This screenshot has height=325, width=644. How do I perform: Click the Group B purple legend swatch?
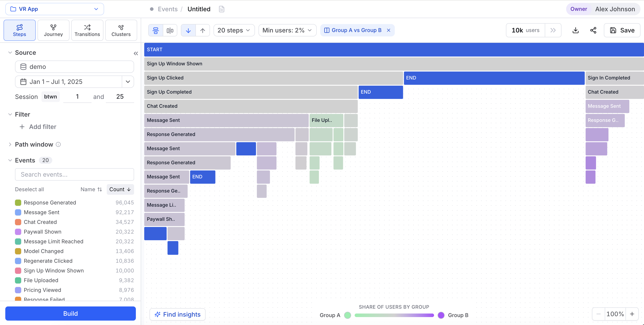click(x=441, y=315)
